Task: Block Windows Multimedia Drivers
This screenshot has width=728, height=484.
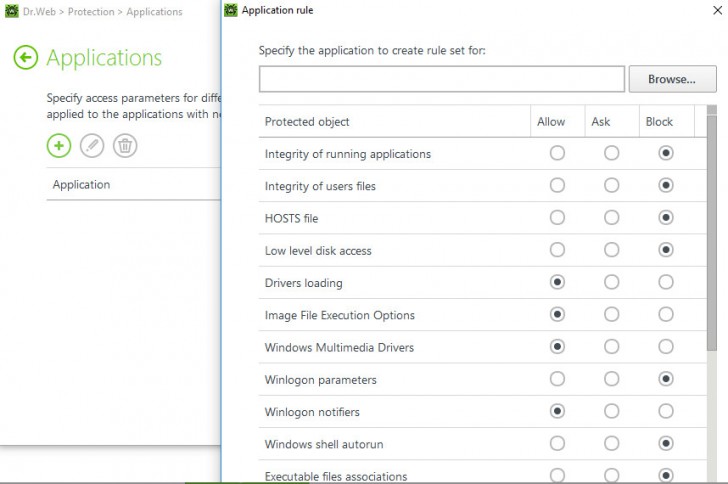Action: click(x=665, y=347)
